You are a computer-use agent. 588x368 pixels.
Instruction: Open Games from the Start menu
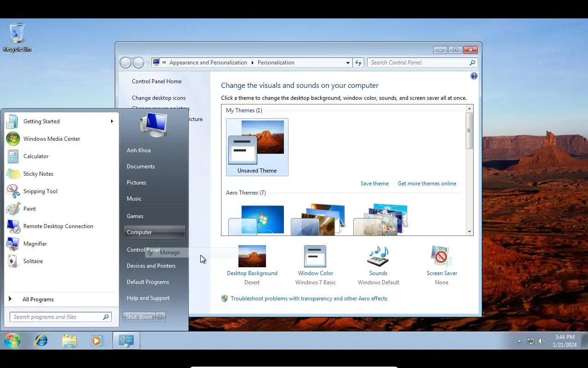click(x=135, y=216)
